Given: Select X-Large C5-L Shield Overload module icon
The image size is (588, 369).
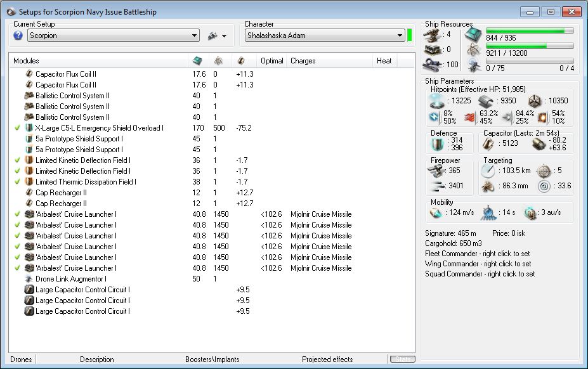Looking at the screenshot, I should tap(29, 128).
